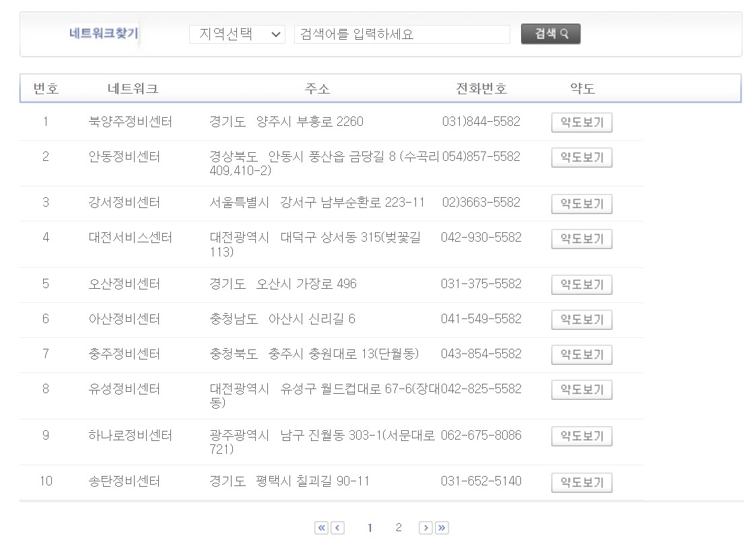Screen dimensions: 756x546
Task: Go to last page double-arrow icon
Action: (442, 528)
